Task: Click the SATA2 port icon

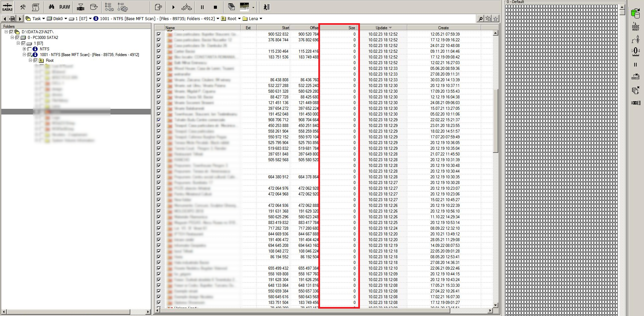Action: point(7,7)
